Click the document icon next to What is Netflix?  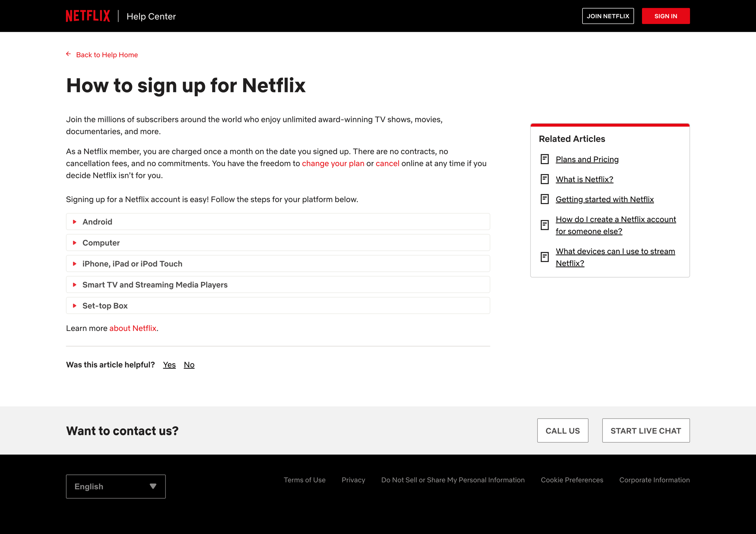[x=545, y=179]
